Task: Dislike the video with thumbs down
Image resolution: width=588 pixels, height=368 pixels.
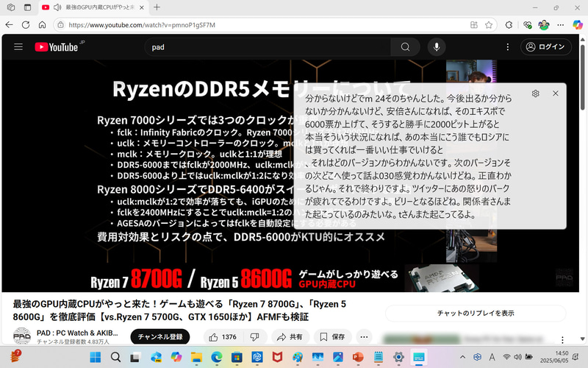Action: (255, 337)
